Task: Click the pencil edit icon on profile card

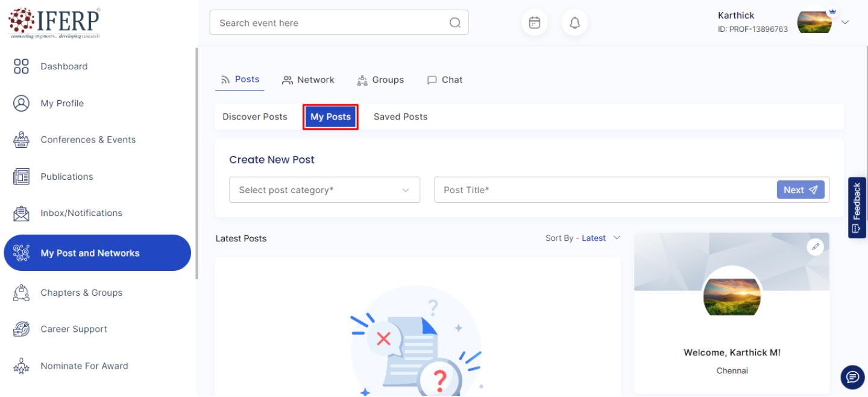Action: pyautogui.click(x=815, y=246)
